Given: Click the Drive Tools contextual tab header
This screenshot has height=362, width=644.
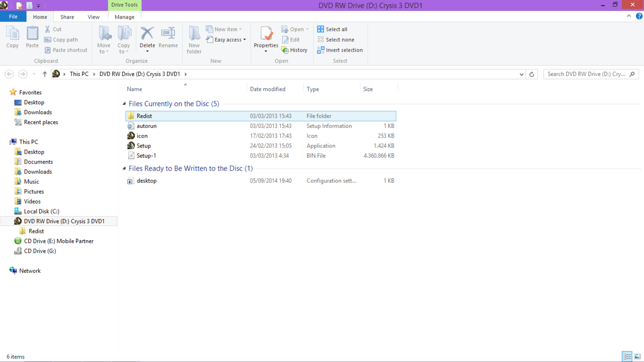Looking at the screenshot, I should tap(124, 5).
